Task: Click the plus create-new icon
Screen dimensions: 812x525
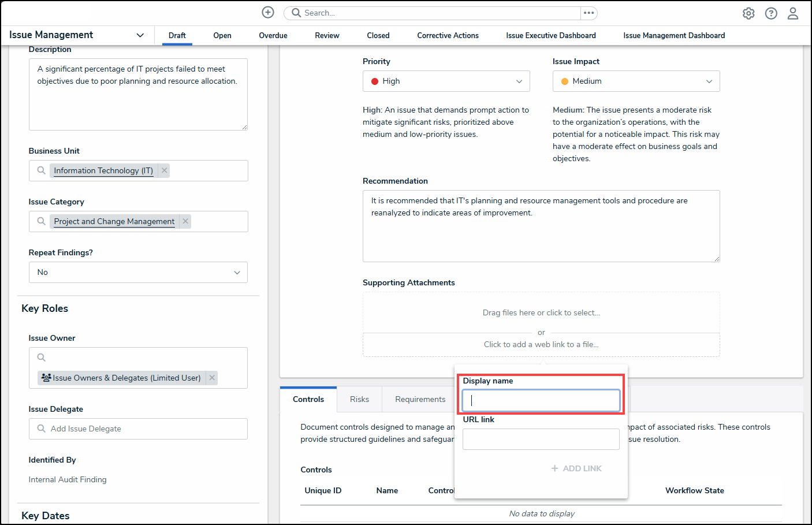Action: coord(268,13)
